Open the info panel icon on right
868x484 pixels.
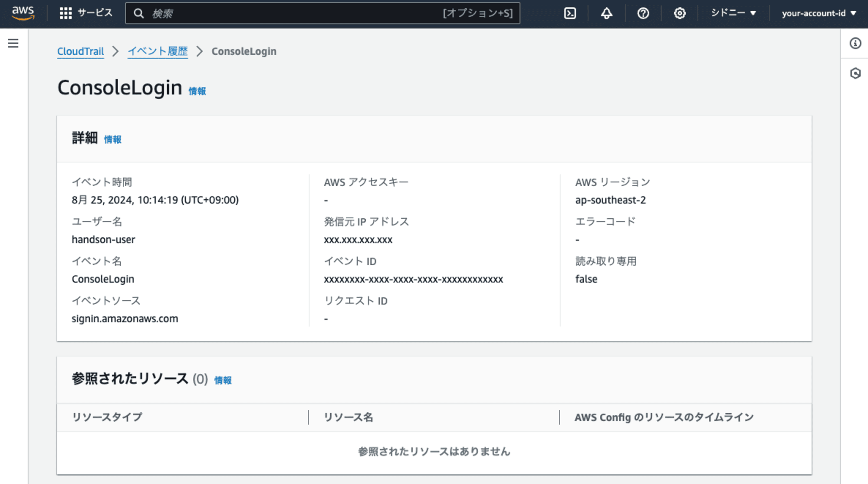coord(855,43)
